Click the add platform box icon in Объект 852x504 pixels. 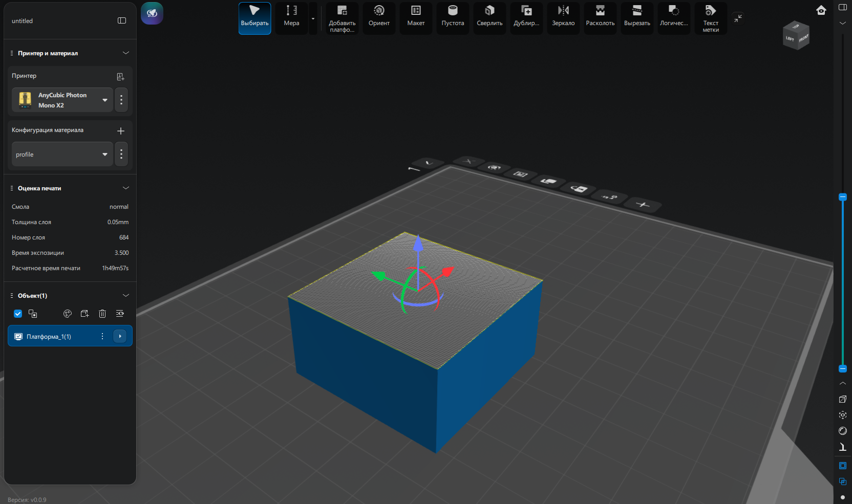point(85,314)
